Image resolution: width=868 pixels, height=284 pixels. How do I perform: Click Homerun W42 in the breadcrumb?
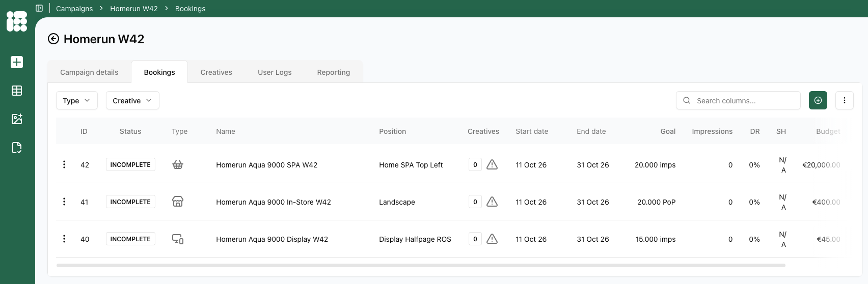(x=134, y=9)
